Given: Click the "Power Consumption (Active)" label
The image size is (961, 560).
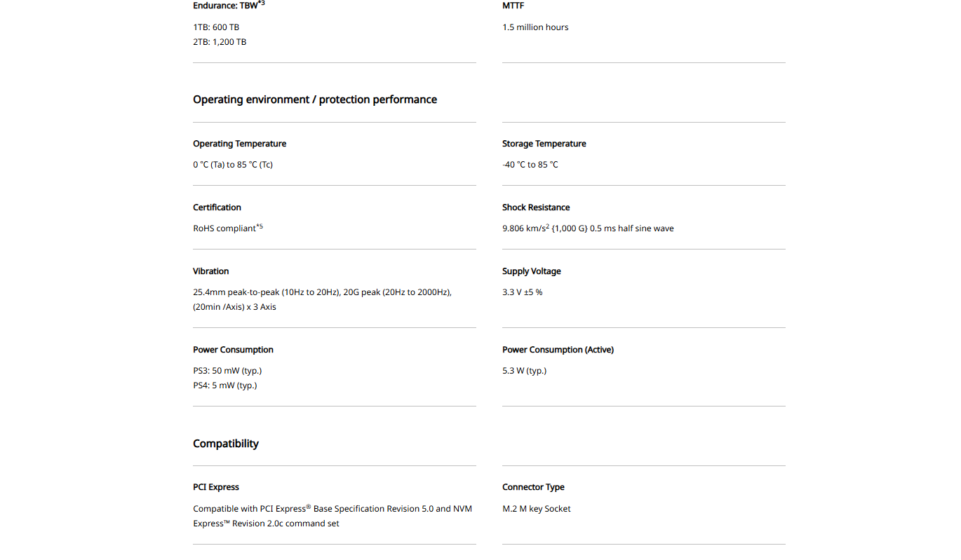Looking at the screenshot, I should (x=558, y=350).
